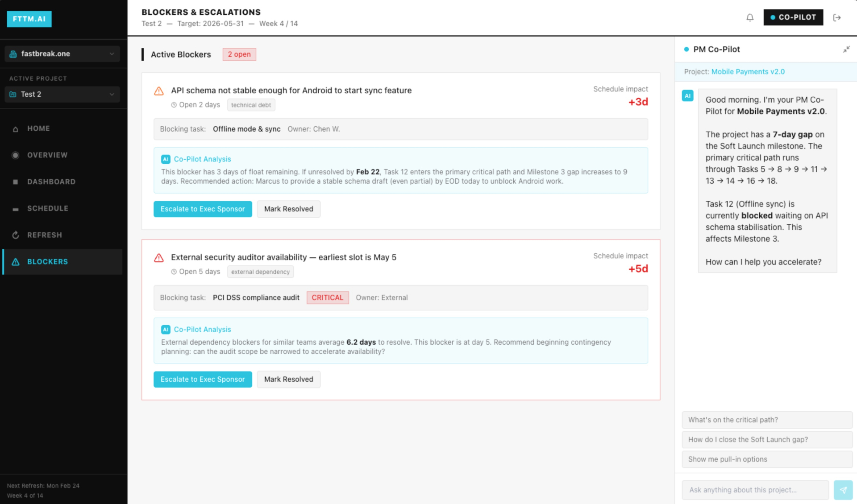
Task: Go to HOME in the sidebar
Action: 62,128
